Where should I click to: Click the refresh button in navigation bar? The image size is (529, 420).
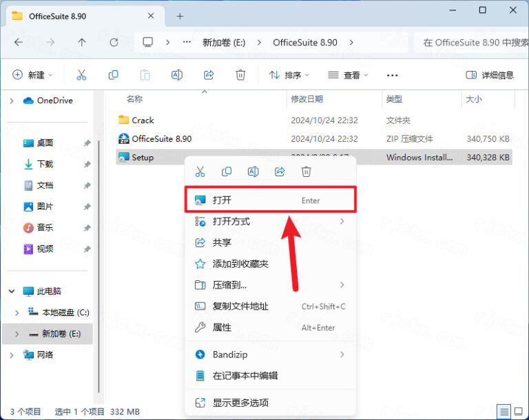tap(114, 43)
